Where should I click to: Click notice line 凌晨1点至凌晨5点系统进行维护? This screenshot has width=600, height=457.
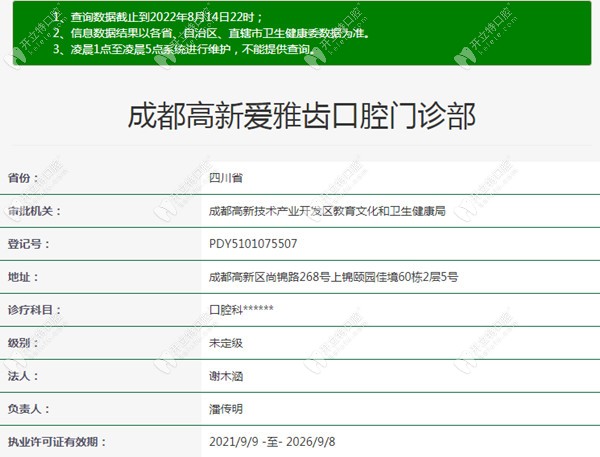click(184, 49)
